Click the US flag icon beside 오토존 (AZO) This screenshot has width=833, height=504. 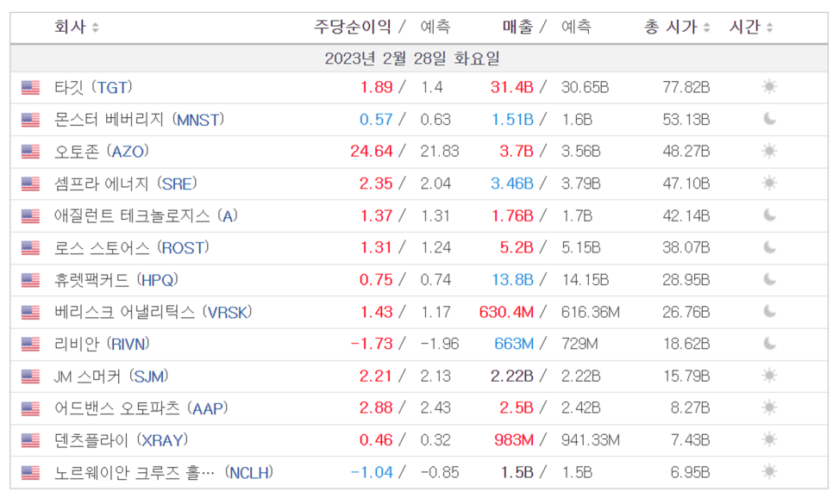point(31,152)
